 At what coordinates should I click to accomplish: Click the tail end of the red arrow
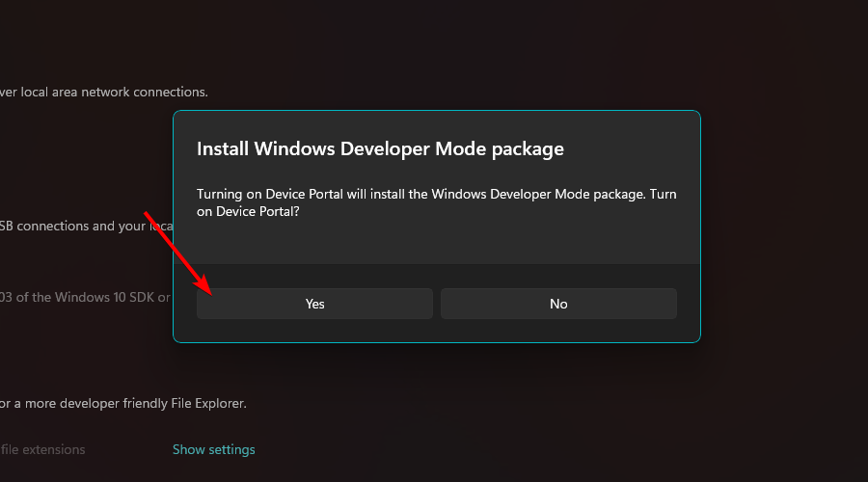(147, 213)
